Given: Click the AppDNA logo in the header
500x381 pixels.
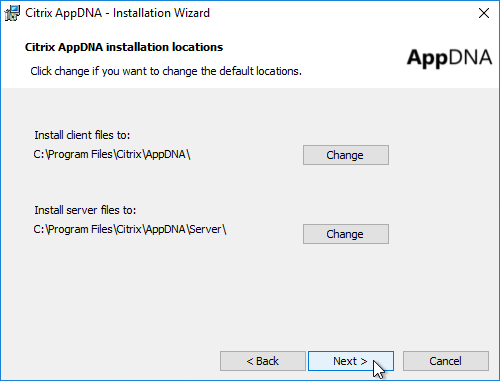Looking at the screenshot, I should (449, 58).
